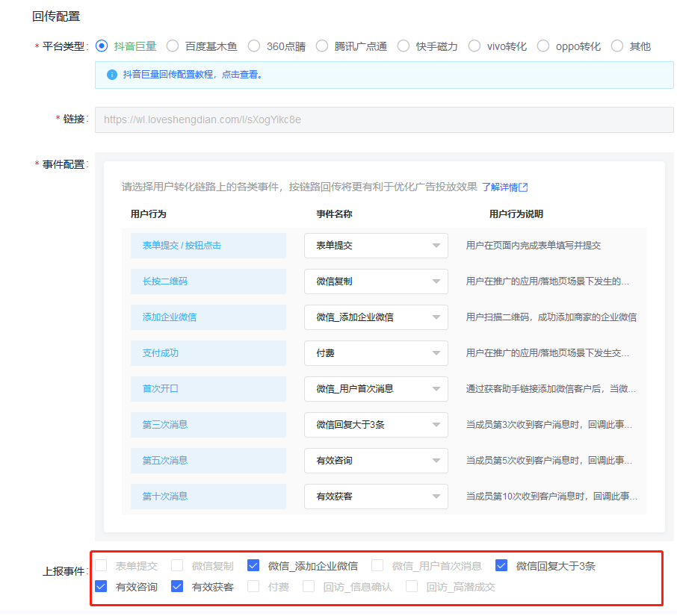Screen dimensions: 677x616
Task: Click the 长按二维码 user behavior item
Action: 208,281
